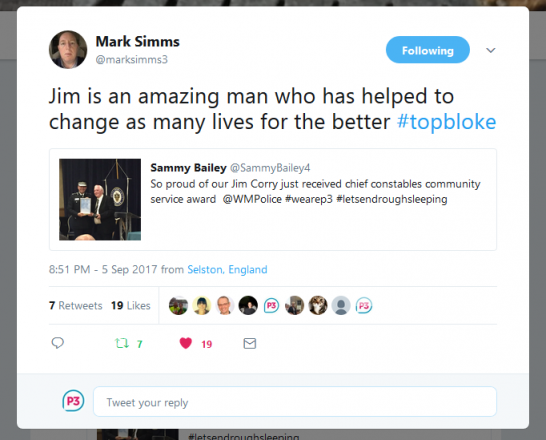Toggle the Following button
Screen dimensions: 546x440
coord(428,50)
